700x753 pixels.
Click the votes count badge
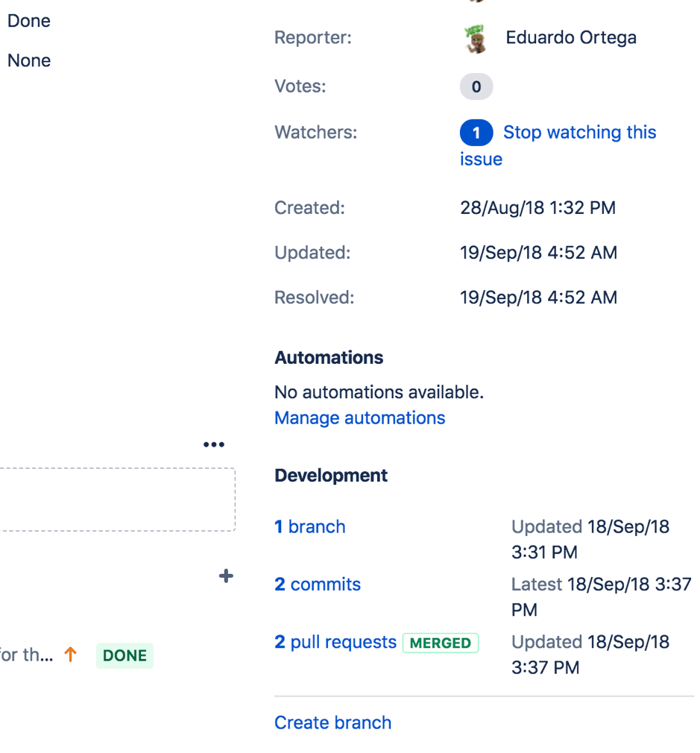click(x=476, y=87)
